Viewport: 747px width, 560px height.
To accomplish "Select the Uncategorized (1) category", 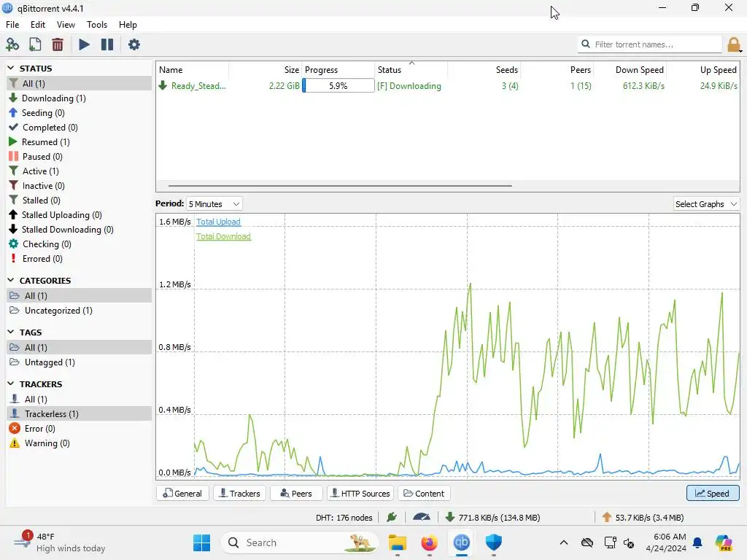I will [x=79, y=311].
